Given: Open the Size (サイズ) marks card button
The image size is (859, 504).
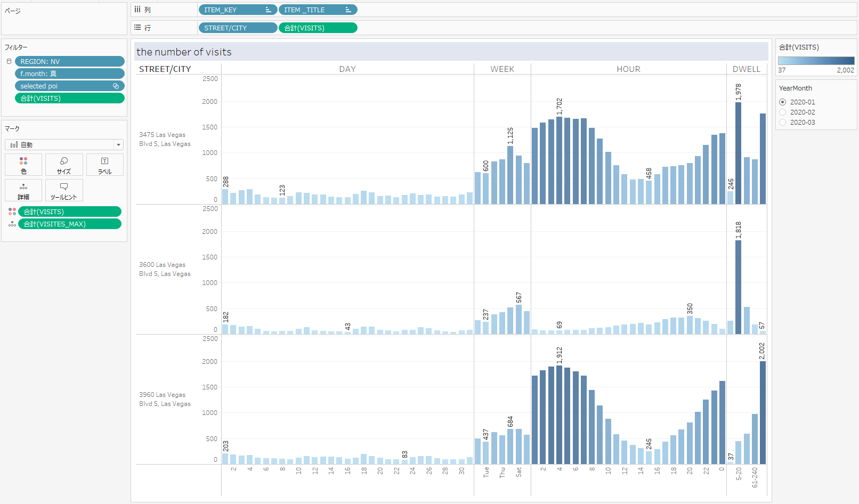Looking at the screenshot, I should 64,165.
